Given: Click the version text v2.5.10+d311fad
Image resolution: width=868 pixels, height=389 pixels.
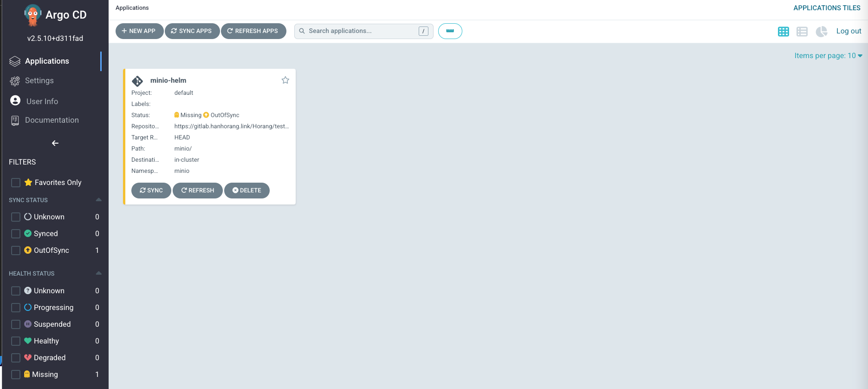Looking at the screenshot, I should pos(55,39).
